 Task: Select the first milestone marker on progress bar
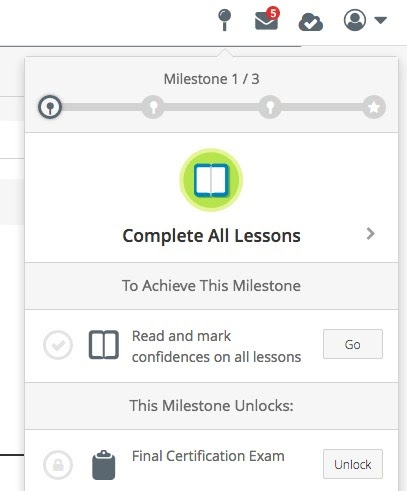point(50,107)
